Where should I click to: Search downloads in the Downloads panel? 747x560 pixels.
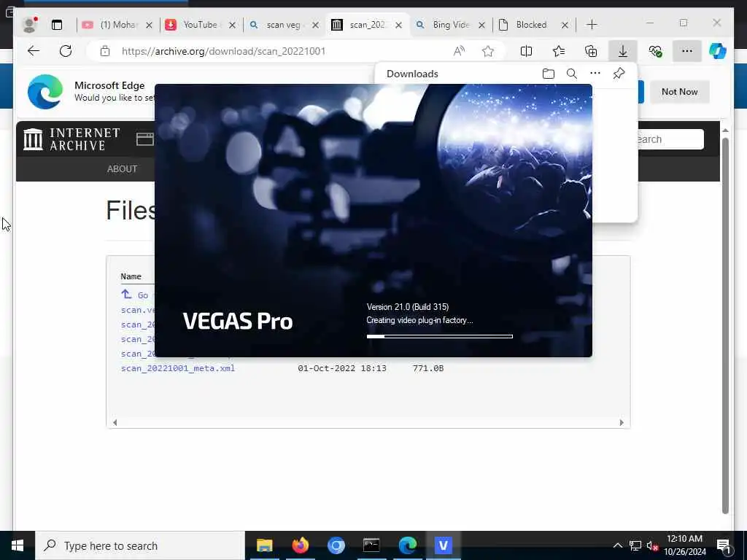(572, 74)
